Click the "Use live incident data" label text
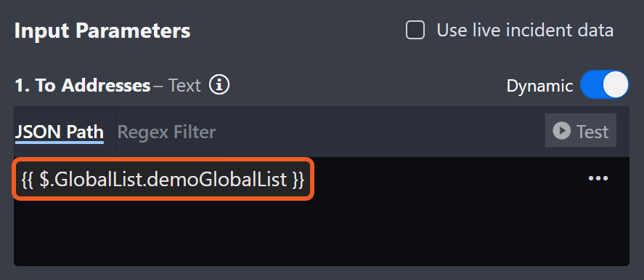 [x=525, y=31]
